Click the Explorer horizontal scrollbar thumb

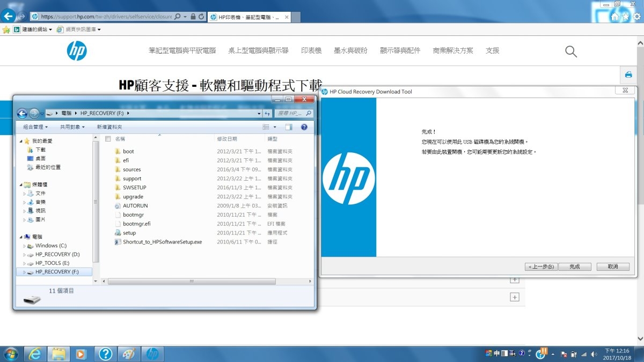pyautogui.click(x=192, y=281)
